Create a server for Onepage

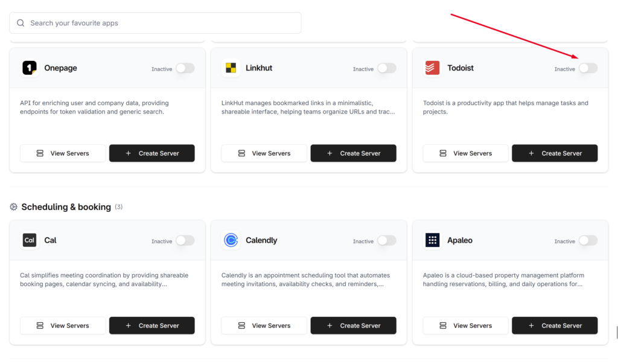tap(151, 153)
